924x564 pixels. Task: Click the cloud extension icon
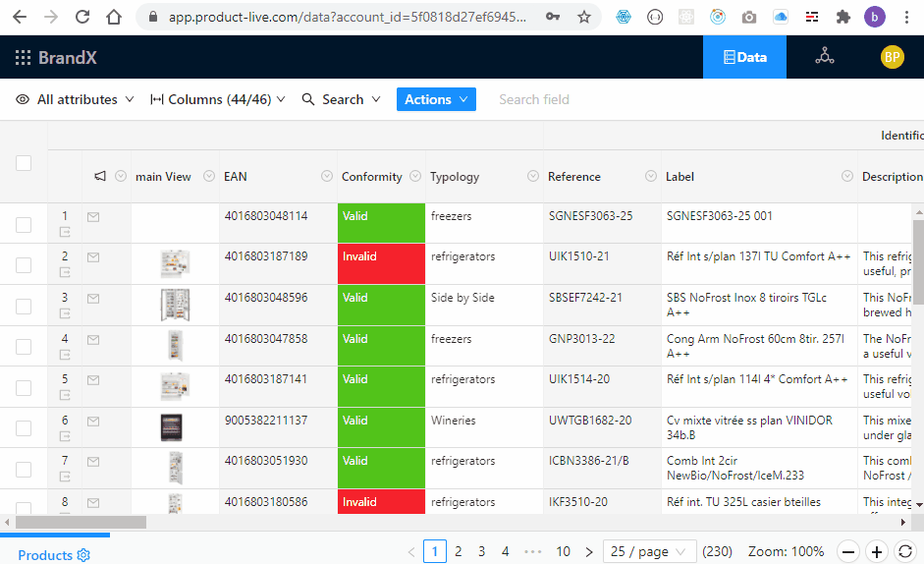click(781, 17)
